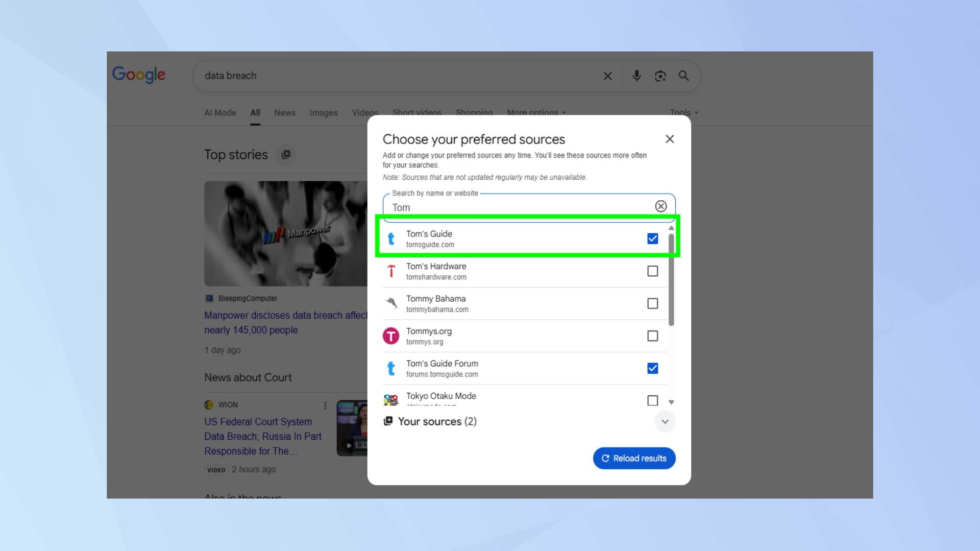Check the Tommy Bahama checkbox
980x551 pixels.
[653, 304]
